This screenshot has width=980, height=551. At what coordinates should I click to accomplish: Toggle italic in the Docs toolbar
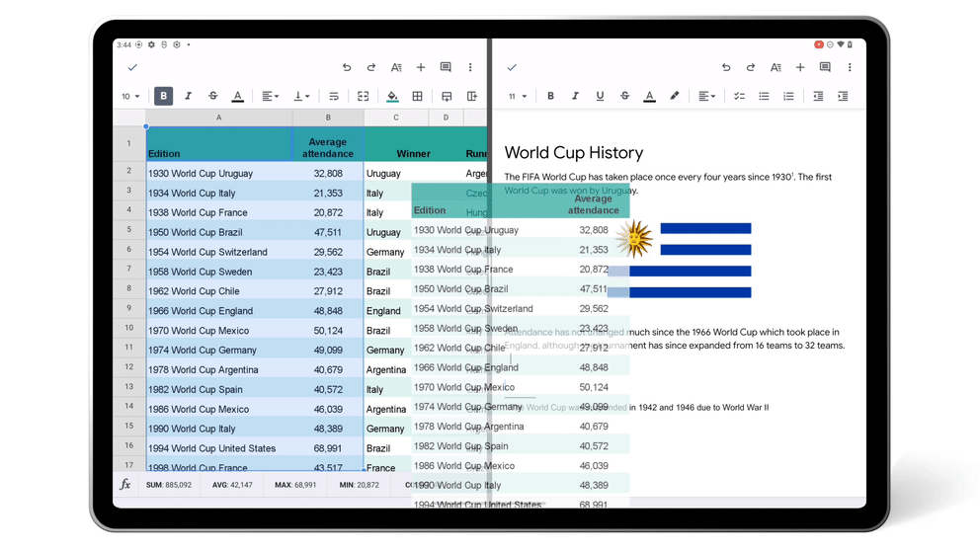(x=575, y=96)
